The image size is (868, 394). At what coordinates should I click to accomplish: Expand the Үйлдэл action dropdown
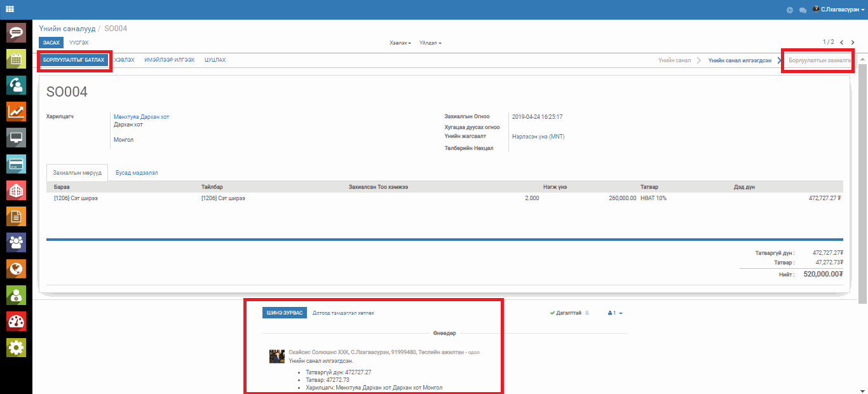click(x=430, y=43)
